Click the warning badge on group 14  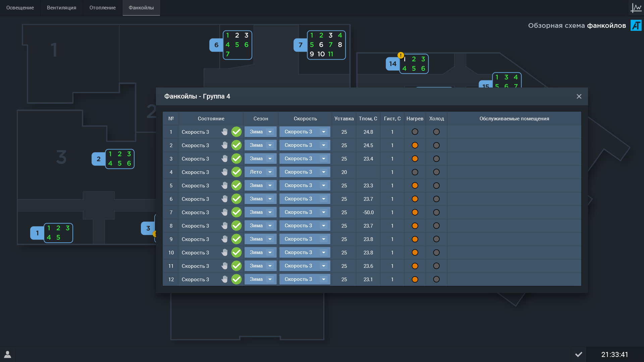[400, 55]
